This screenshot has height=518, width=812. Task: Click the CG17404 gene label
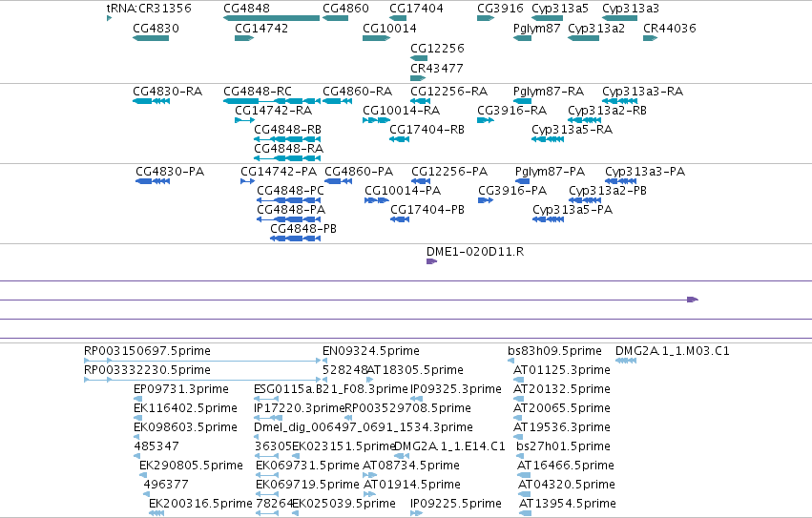pyautogui.click(x=416, y=9)
